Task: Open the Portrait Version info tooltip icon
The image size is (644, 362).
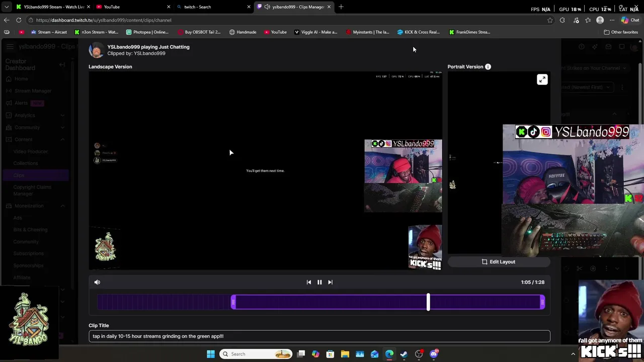Action: (x=488, y=66)
